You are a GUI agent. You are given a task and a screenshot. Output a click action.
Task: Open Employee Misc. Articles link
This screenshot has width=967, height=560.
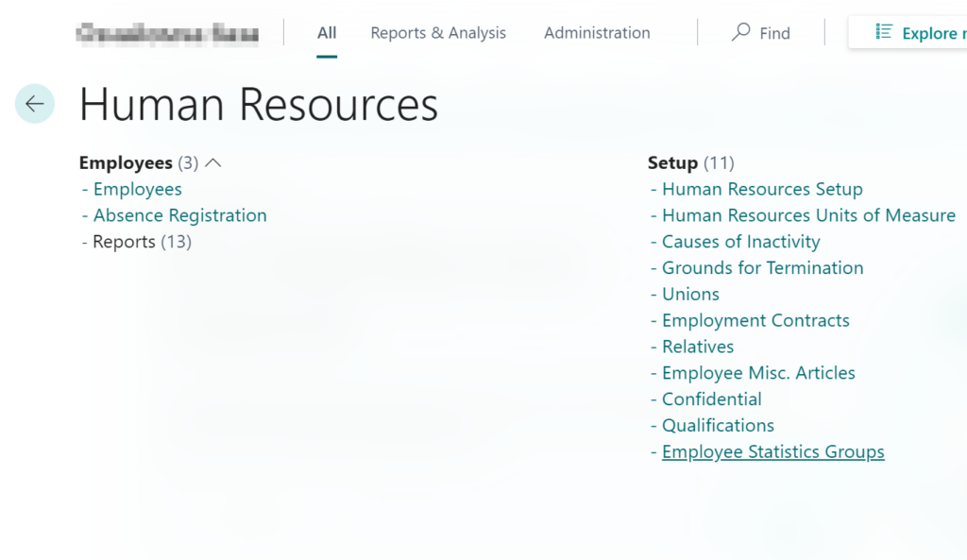coord(758,373)
